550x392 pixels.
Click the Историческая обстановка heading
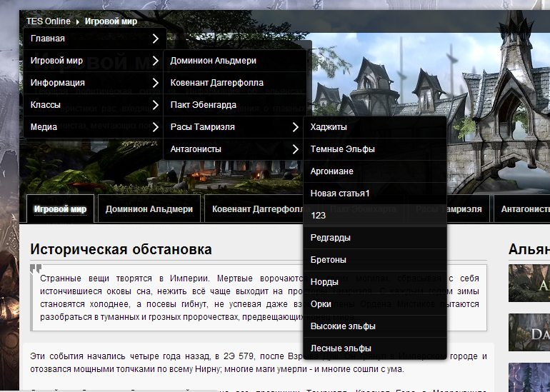pyautogui.click(x=121, y=249)
